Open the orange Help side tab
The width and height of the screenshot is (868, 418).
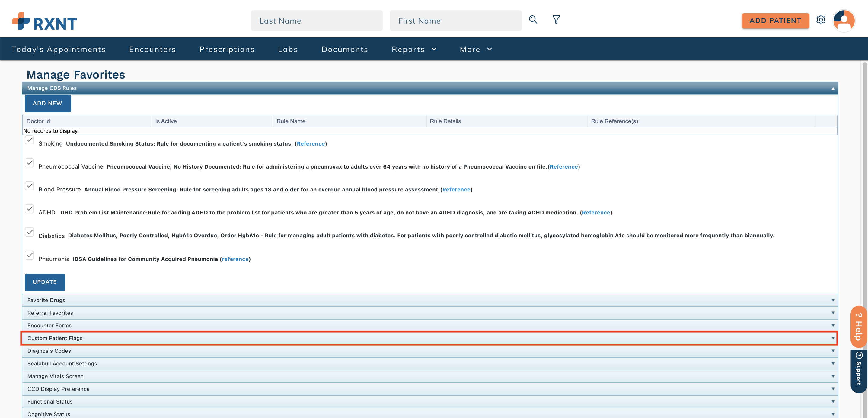[858, 326]
